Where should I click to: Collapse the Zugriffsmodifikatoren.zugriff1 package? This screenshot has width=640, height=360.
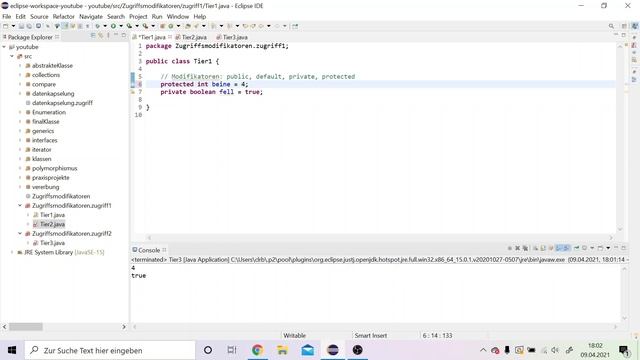(20, 205)
